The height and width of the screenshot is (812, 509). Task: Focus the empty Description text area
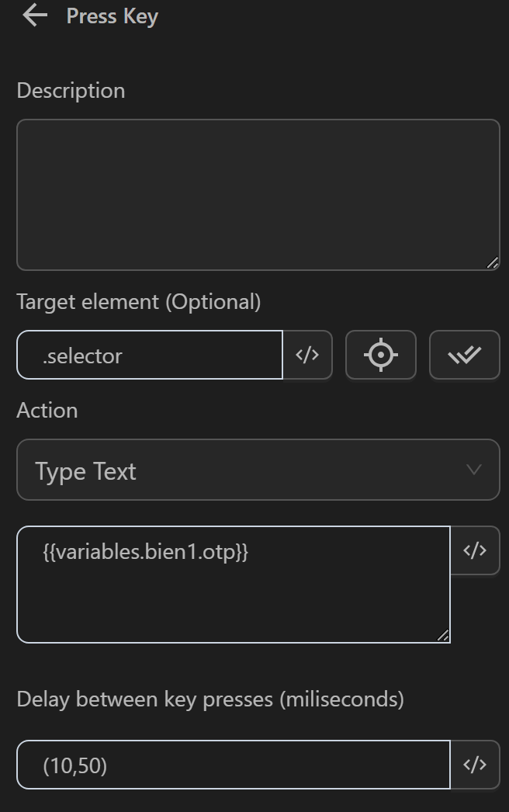click(256, 194)
